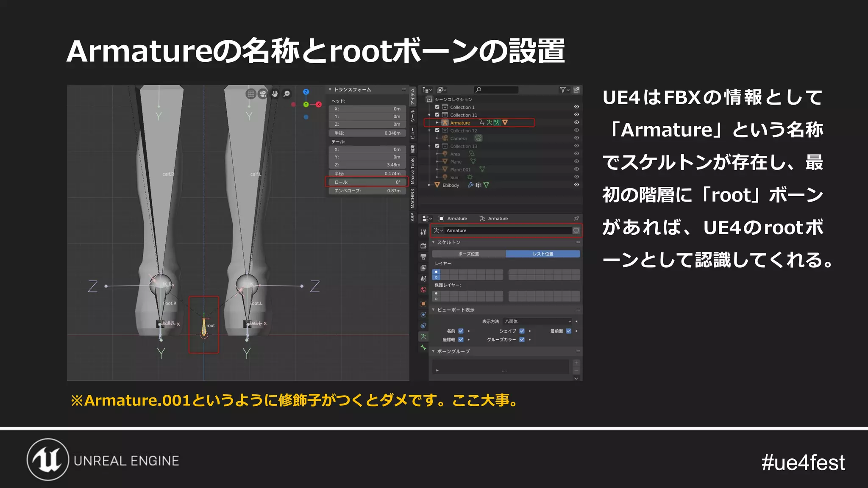This screenshot has height=488, width=868.
Task: Open ビュー sidebar tab
Action: click(413, 133)
